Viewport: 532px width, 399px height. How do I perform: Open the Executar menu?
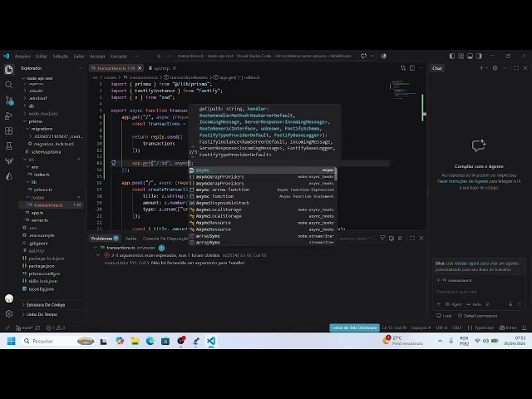(x=119, y=57)
